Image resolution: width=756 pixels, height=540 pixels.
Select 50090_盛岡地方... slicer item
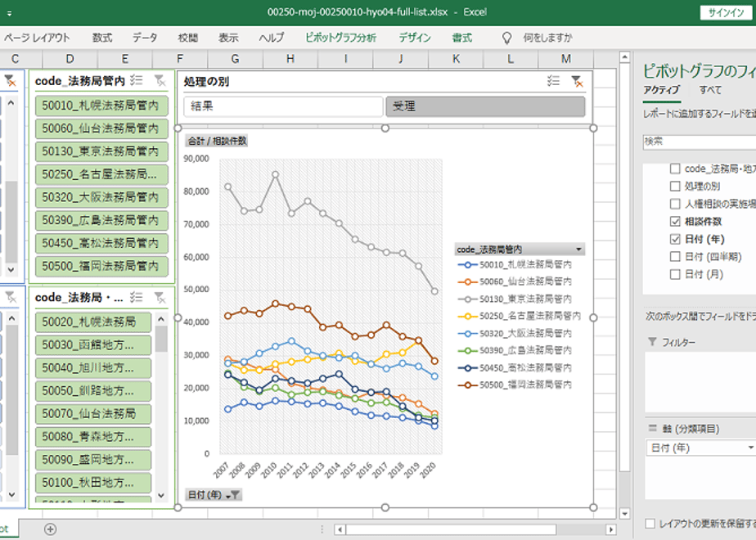tap(93, 460)
